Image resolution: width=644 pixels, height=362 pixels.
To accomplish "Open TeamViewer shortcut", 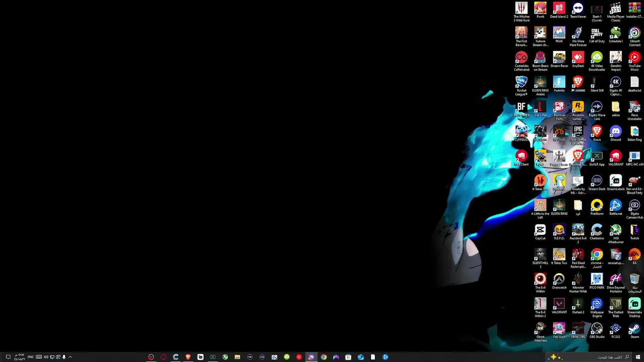I will [x=578, y=11].
